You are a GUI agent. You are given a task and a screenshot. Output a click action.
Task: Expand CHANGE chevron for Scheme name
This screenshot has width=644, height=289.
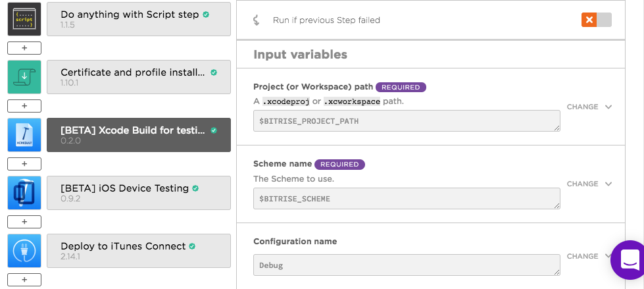608,184
